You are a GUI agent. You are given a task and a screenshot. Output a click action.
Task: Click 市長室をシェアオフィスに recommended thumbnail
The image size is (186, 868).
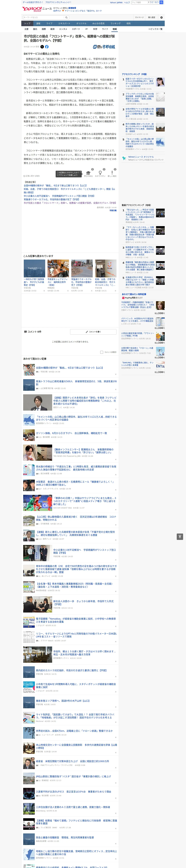pos(58,268)
